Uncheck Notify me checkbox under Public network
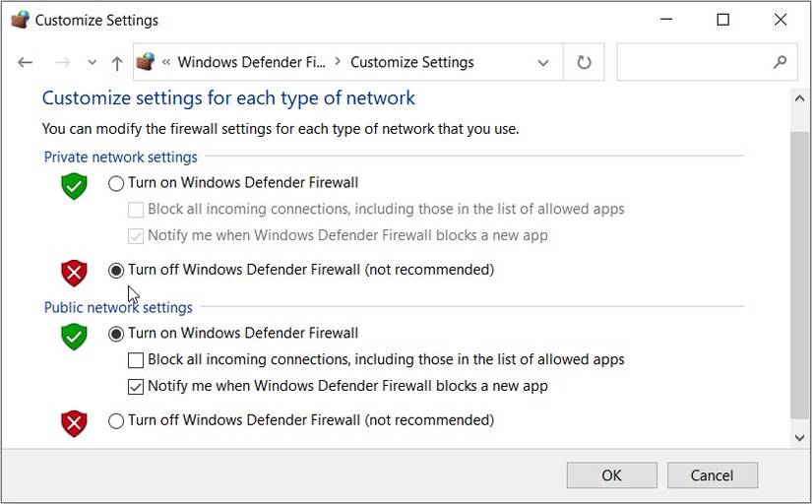 coord(136,387)
